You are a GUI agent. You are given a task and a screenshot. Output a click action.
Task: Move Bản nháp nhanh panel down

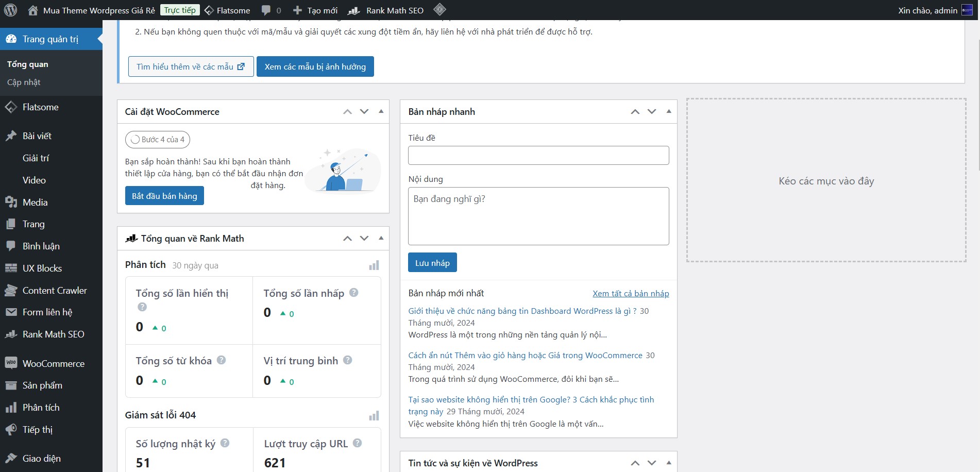click(x=652, y=111)
